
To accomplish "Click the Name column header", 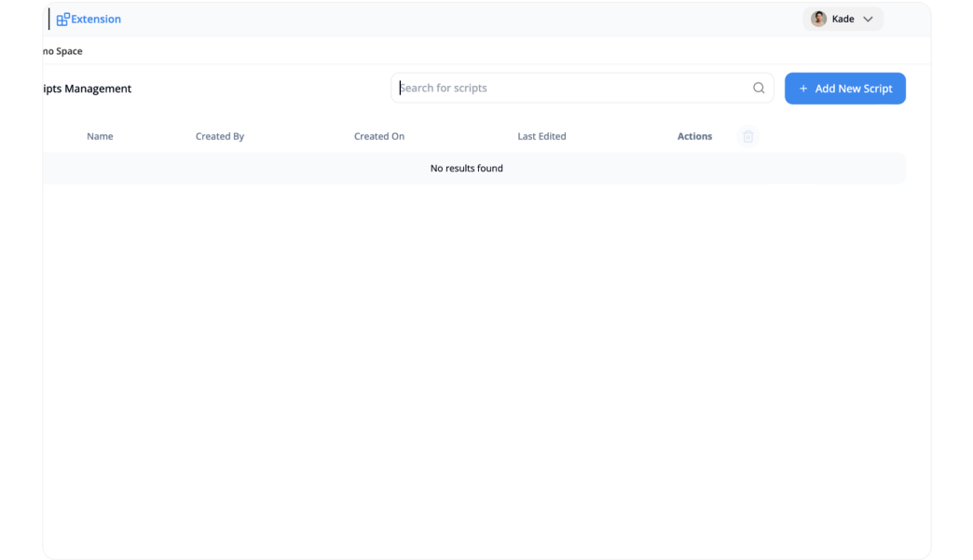I will click(x=100, y=136).
